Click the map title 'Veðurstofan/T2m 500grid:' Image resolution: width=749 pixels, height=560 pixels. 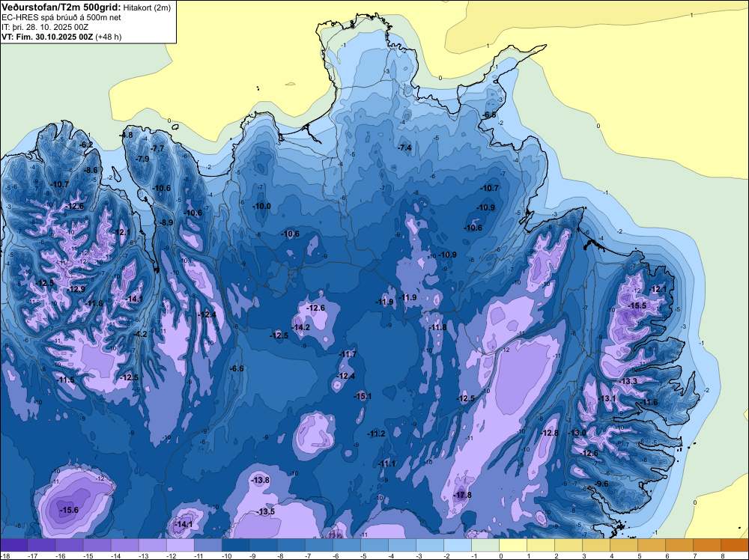[x=61, y=7]
